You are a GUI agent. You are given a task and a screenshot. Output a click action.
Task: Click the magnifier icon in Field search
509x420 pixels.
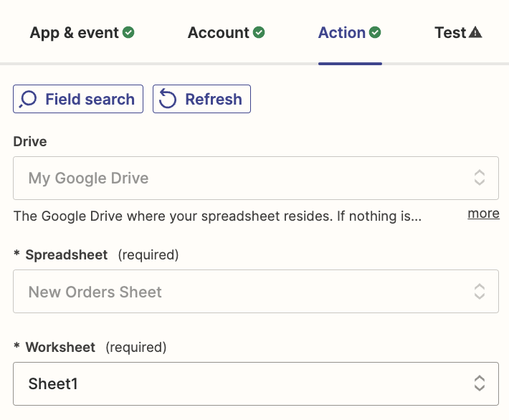[x=28, y=99]
